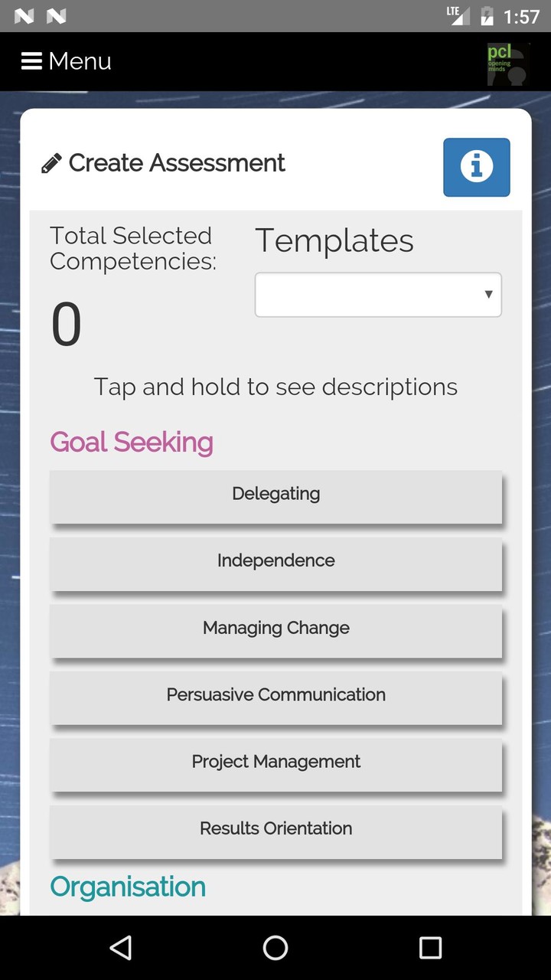The height and width of the screenshot is (980, 551).
Task: Tap the Goal Seeking section heading
Action: [131, 442]
